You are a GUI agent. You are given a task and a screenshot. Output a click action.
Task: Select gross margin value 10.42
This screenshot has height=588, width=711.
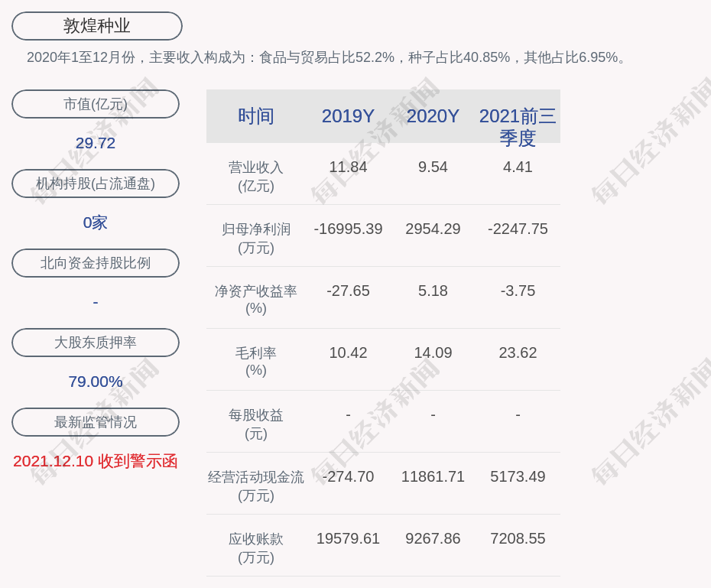(348, 352)
